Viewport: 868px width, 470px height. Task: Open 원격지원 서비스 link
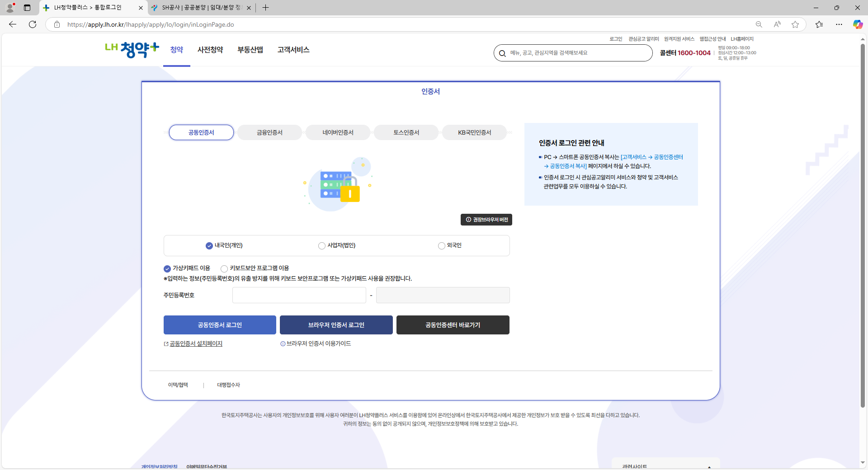679,39
